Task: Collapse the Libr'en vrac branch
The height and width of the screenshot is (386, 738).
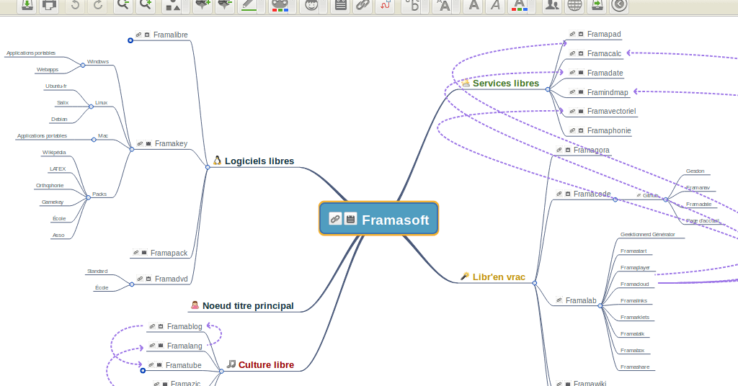Action: click(x=534, y=283)
